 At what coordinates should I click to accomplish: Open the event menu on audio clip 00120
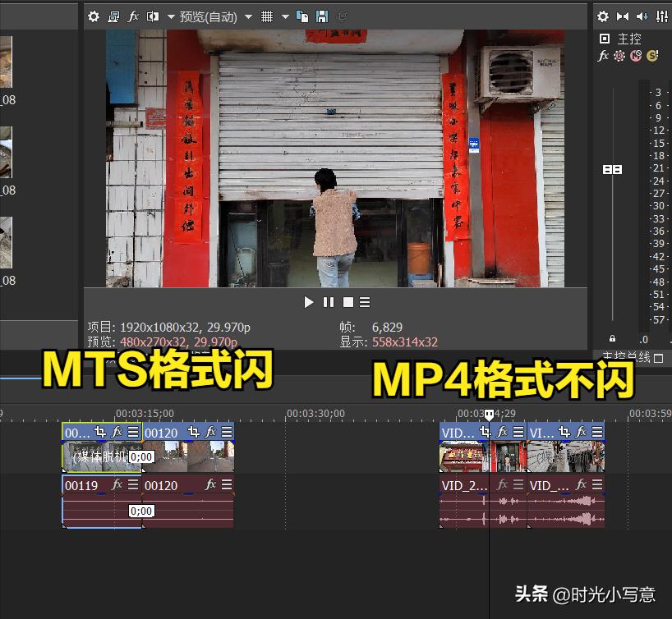click(x=225, y=484)
